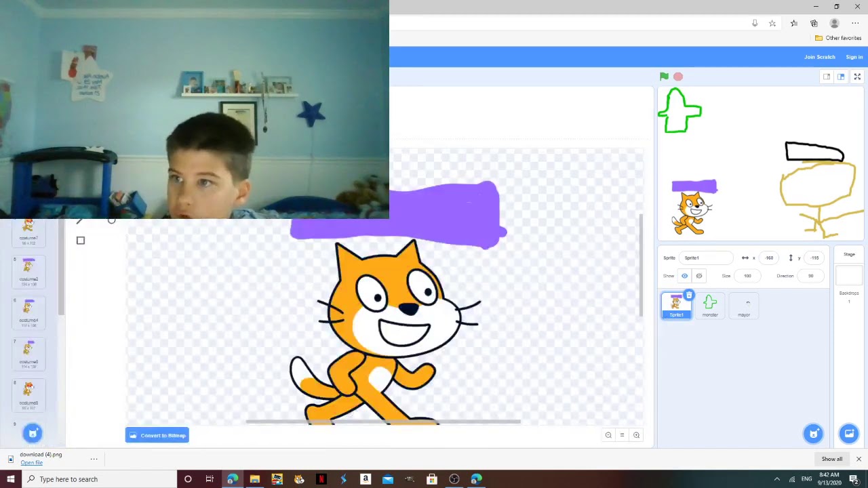Viewport: 868px width, 488px height.
Task: Edit the x position field
Action: [x=769, y=258]
